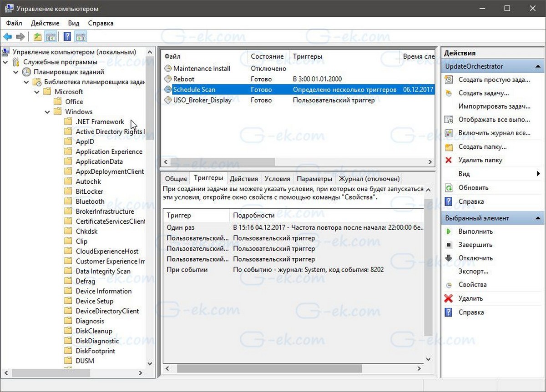Switch to the Условия tab
This screenshot has height=392, width=546.
tap(277, 179)
